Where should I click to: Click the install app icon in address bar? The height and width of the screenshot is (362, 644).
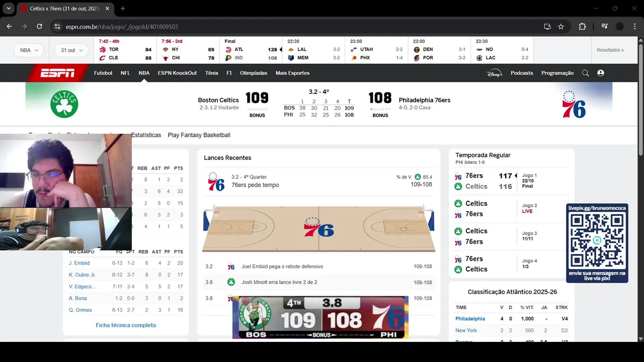pos(547,27)
